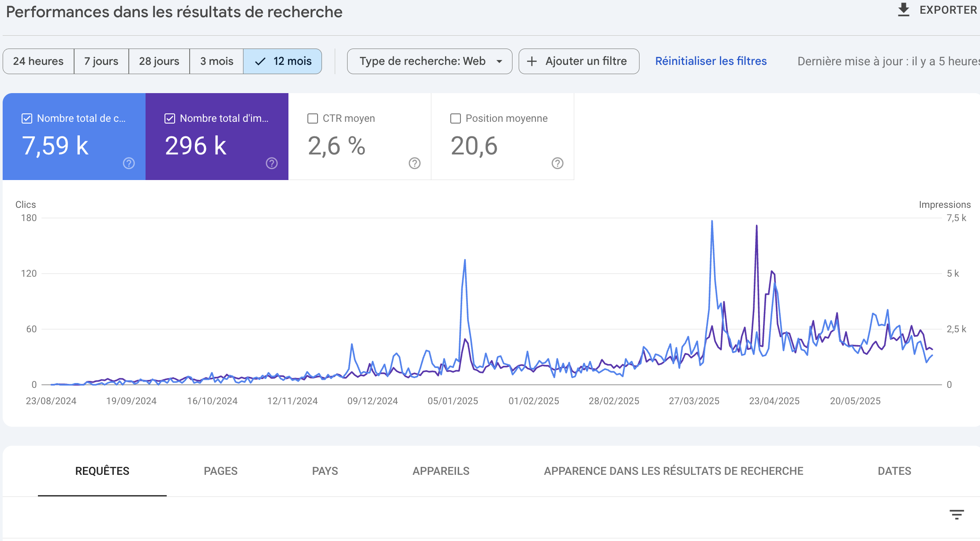Click the 23/04/2025 date axis label
The image size is (980, 541).
774,401
